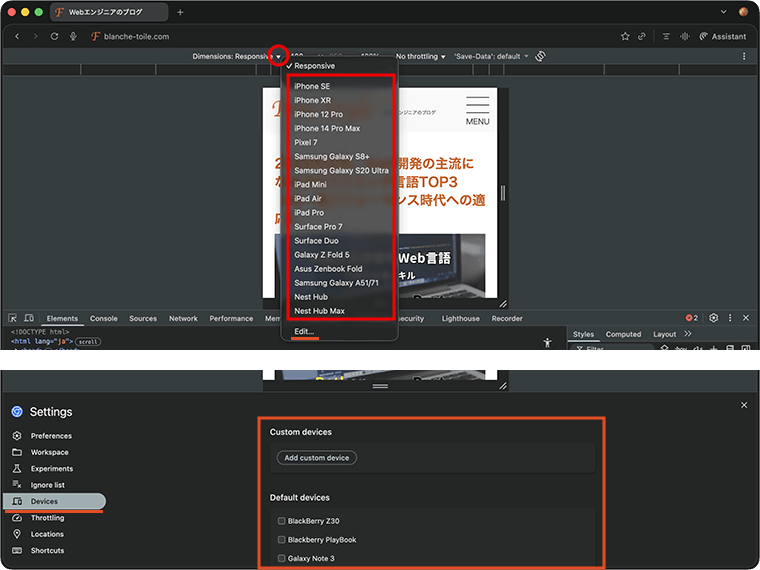This screenshot has height=570, width=760.
Task: Choose Edit... at bottom of device list
Action: click(304, 331)
